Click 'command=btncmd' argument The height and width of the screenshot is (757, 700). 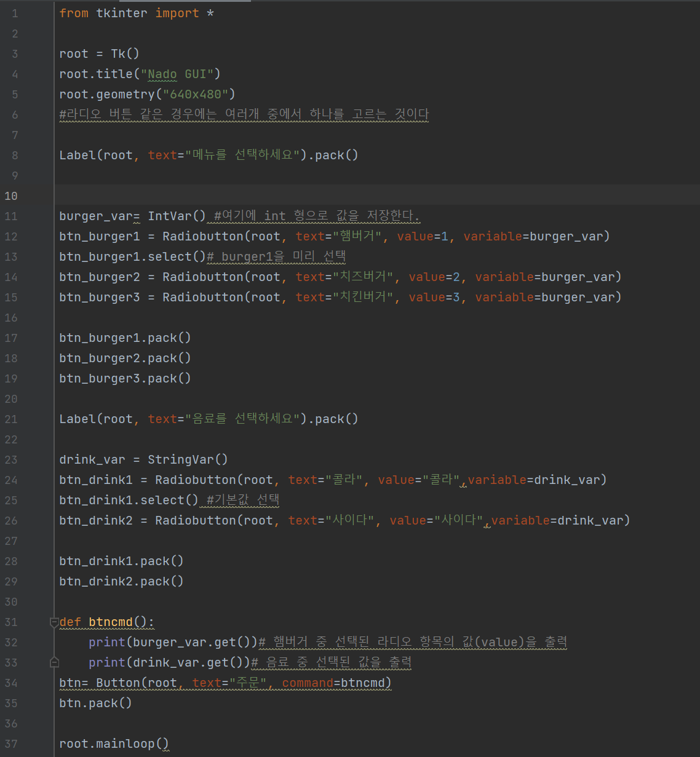tap(334, 683)
